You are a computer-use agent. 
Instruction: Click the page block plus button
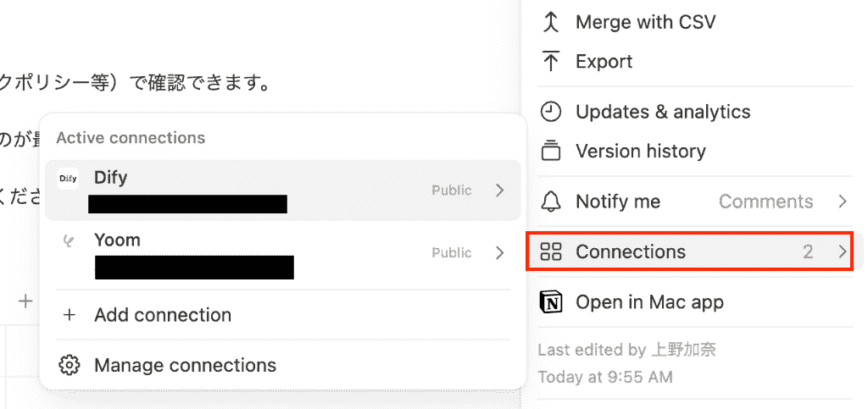pyautogui.click(x=25, y=301)
